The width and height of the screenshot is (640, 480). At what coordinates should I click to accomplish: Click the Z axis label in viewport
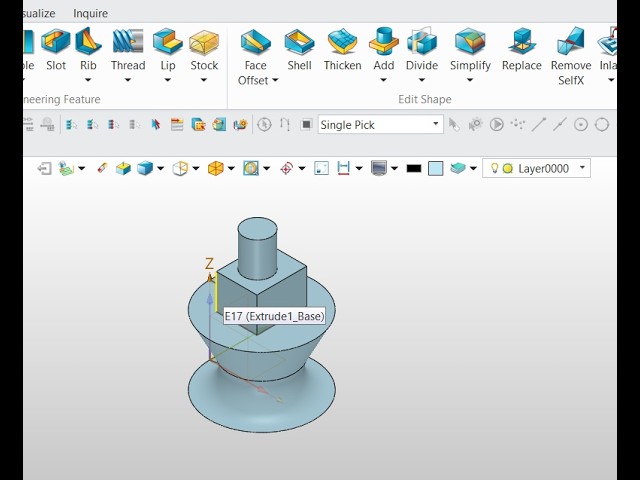point(209,264)
